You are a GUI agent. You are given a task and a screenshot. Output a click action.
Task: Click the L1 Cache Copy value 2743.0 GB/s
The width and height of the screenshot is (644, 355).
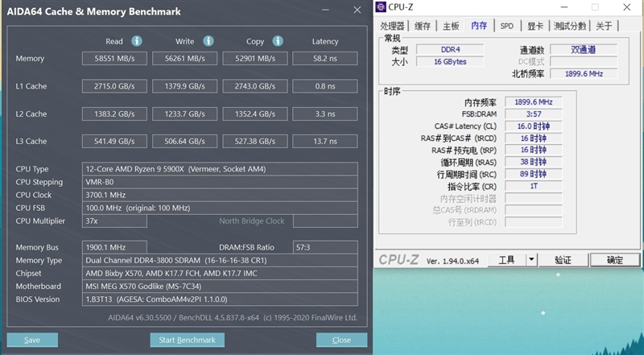coord(255,86)
